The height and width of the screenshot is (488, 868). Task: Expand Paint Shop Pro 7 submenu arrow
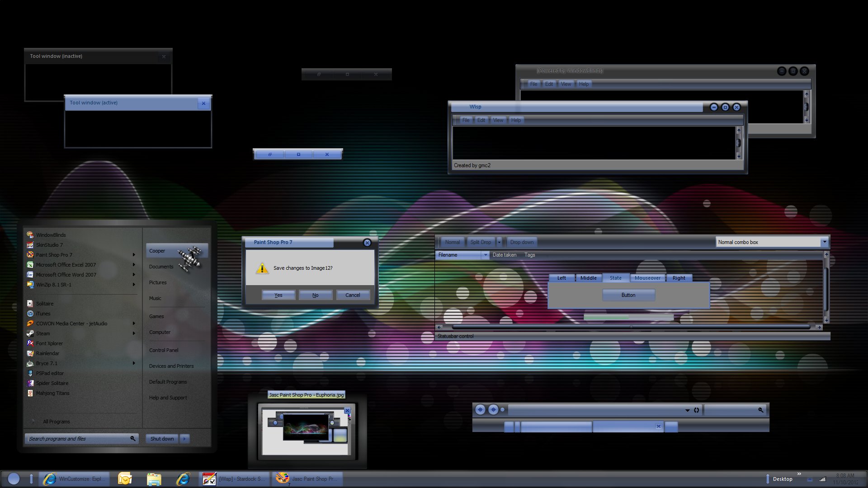pos(134,255)
